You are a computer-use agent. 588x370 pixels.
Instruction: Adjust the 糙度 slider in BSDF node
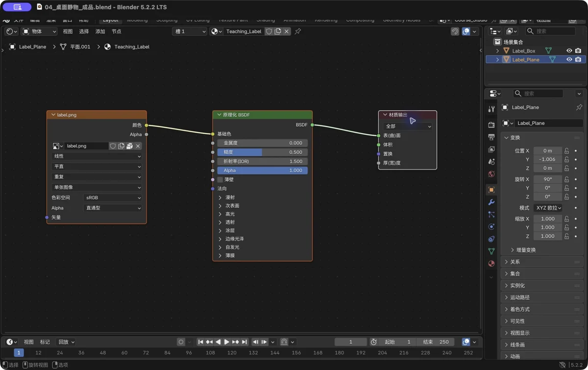coord(263,152)
